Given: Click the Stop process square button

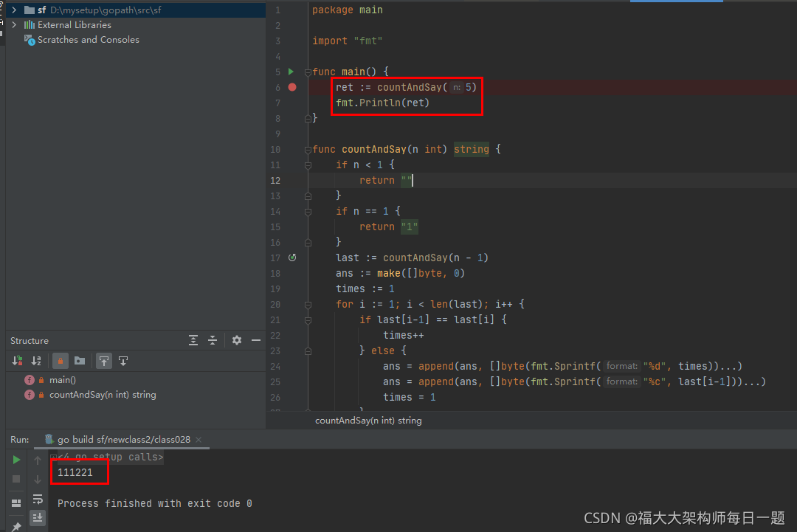Looking at the screenshot, I should pos(16,479).
